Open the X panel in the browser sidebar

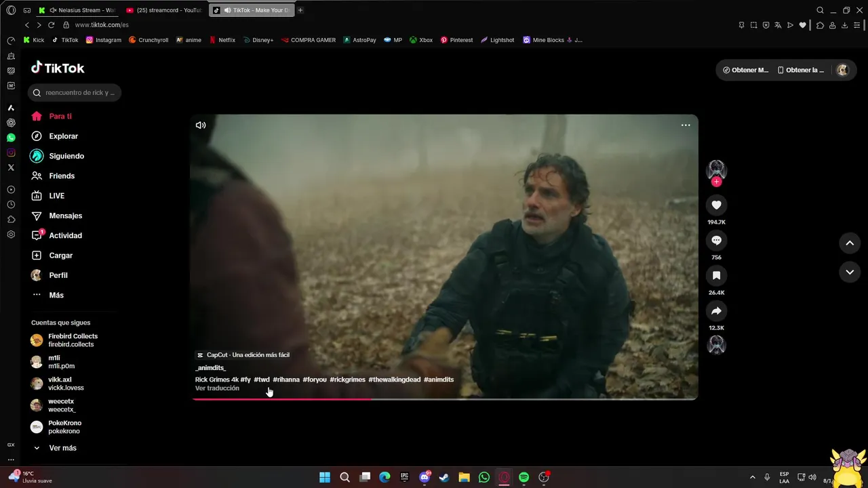click(11, 167)
